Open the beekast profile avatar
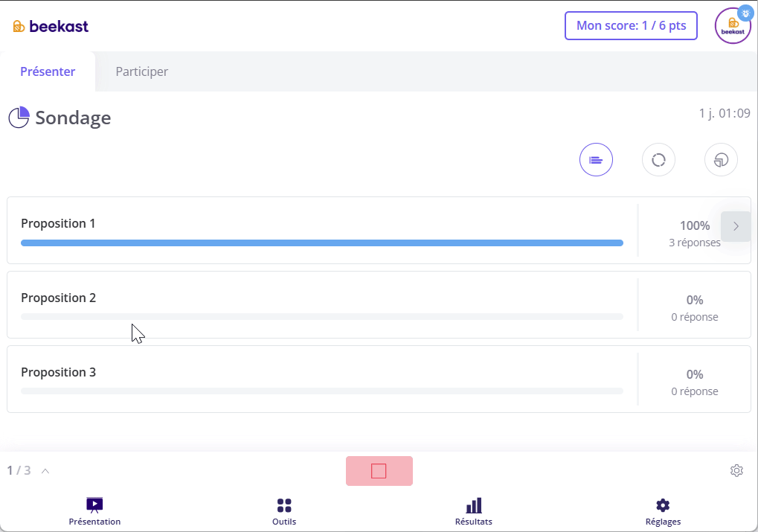This screenshot has width=758, height=532. pos(733,26)
